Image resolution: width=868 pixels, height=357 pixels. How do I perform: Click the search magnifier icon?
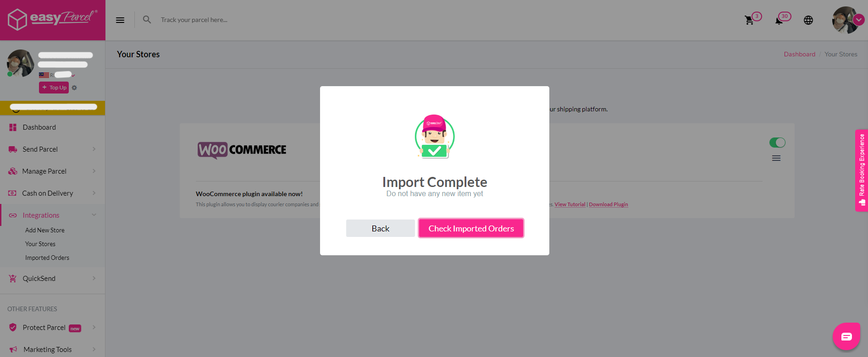click(147, 20)
